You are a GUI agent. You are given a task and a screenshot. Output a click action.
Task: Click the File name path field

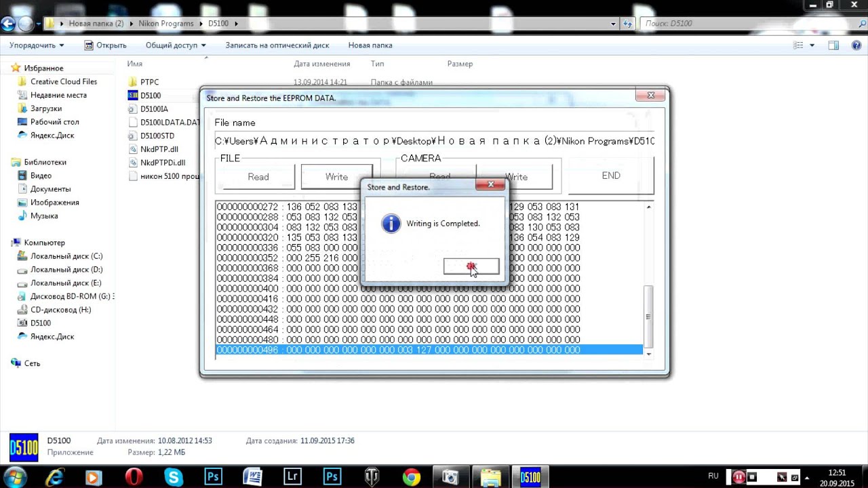(435, 141)
